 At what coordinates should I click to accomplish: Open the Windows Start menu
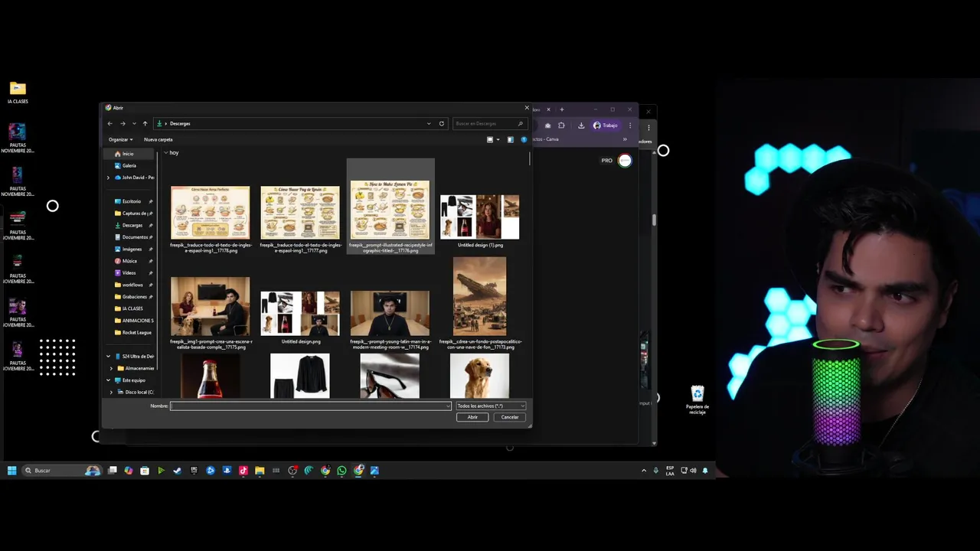tap(11, 471)
